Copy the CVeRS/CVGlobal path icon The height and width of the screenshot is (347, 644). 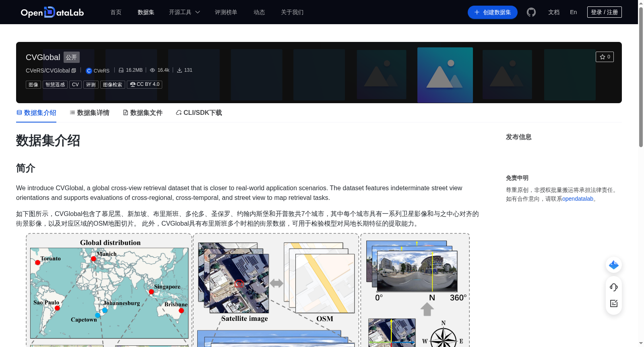(74, 71)
